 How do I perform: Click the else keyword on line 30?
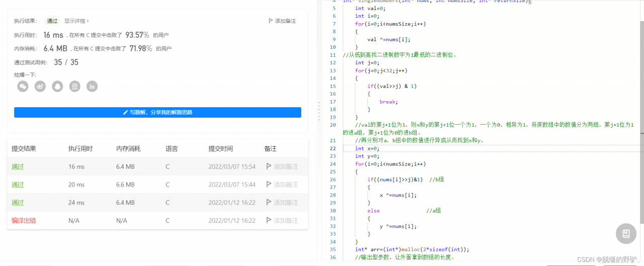373,211
